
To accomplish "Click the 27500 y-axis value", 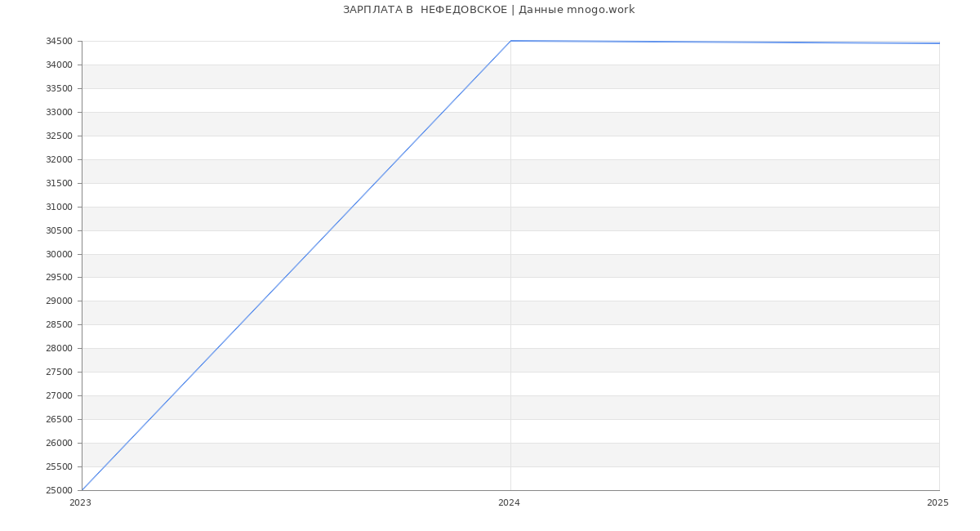I will [59, 373].
